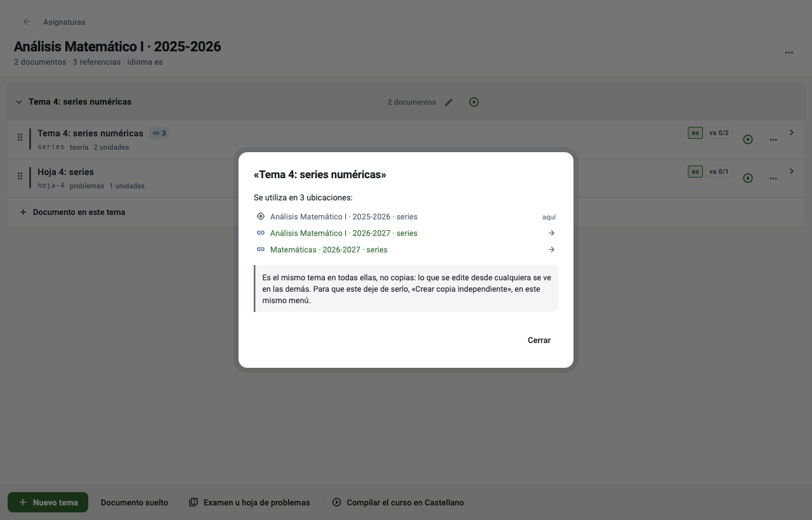Click the link badge showing 3 references

159,133
